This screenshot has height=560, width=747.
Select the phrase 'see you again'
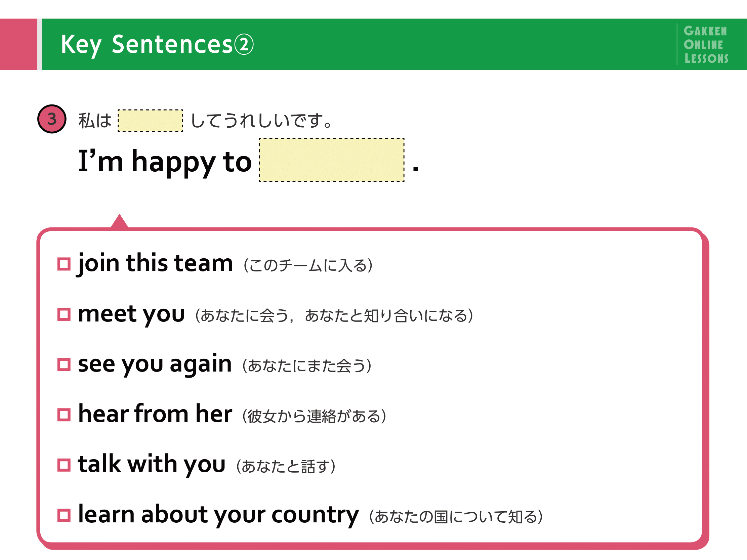click(x=155, y=364)
